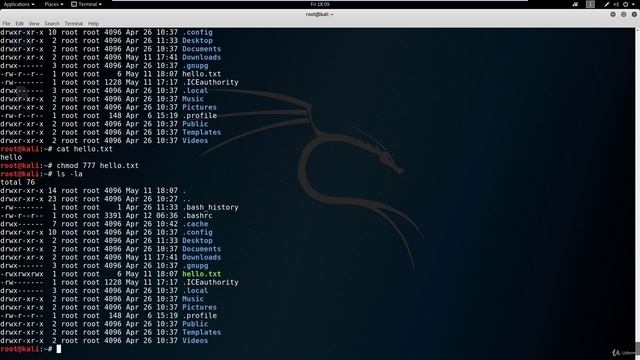Open the Help menu
The image size is (640, 360).
tap(93, 24)
